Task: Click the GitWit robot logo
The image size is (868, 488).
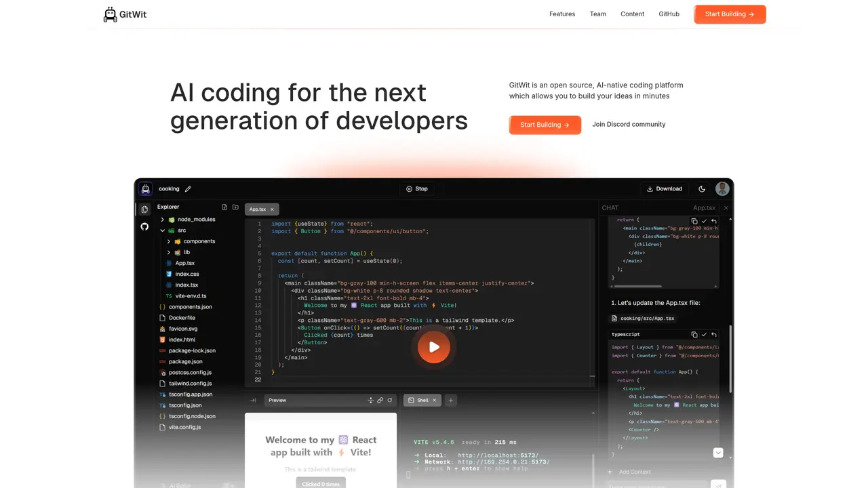Action: pos(111,14)
